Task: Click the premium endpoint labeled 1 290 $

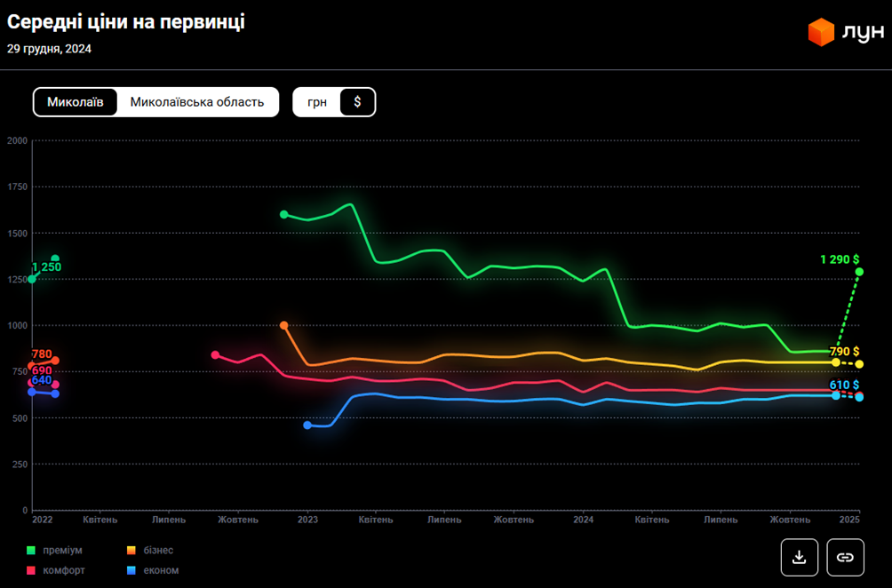Action: click(x=859, y=272)
